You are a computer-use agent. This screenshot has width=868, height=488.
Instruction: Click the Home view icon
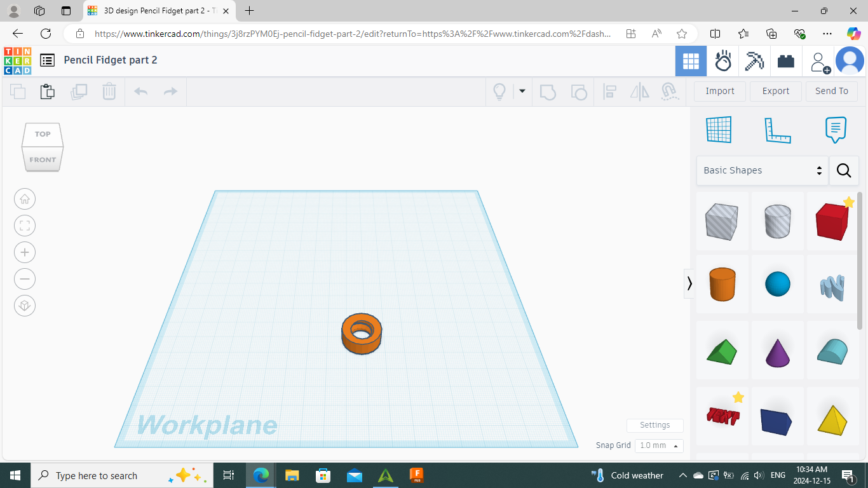(x=25, y=199)
